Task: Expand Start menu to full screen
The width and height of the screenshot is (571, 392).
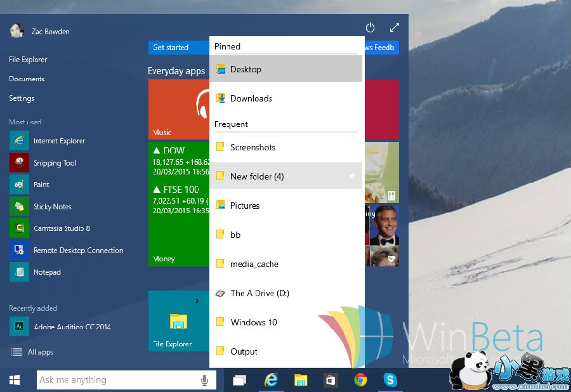Action: click(x=395, y=27)
